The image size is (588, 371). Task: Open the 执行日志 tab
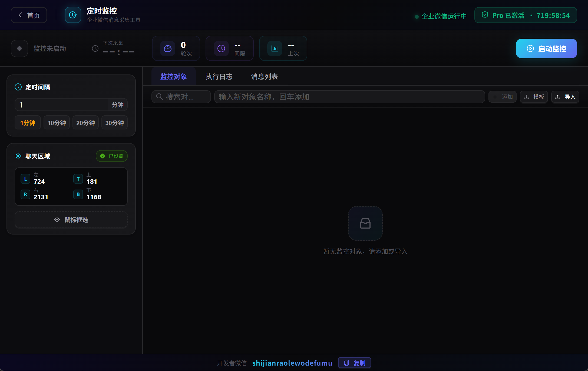click(219, 77)
